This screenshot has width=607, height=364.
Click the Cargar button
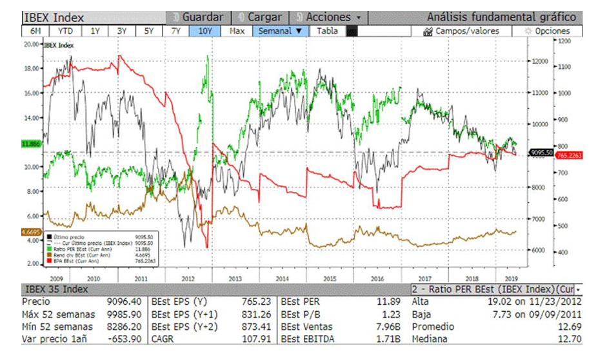click(x=261, y=17)
